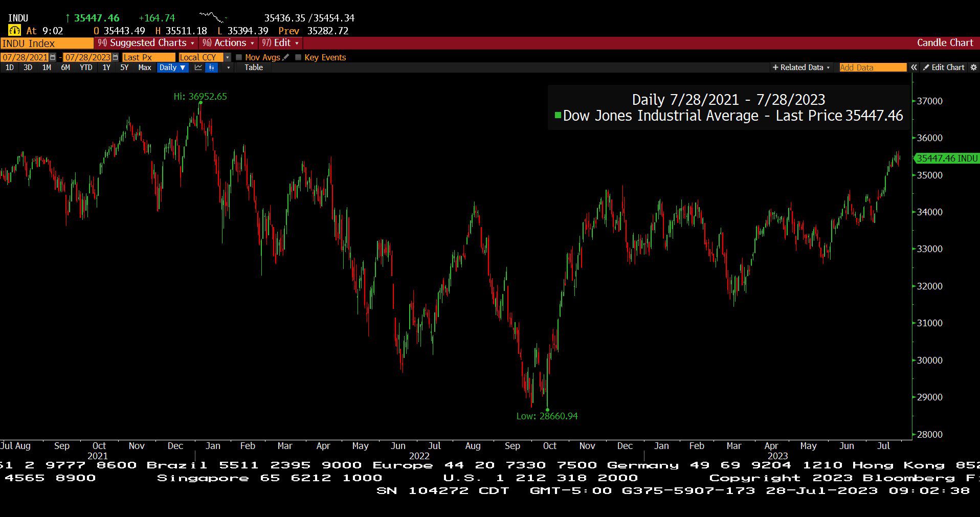Click the INDU ticker label at top left

point(18,18)
